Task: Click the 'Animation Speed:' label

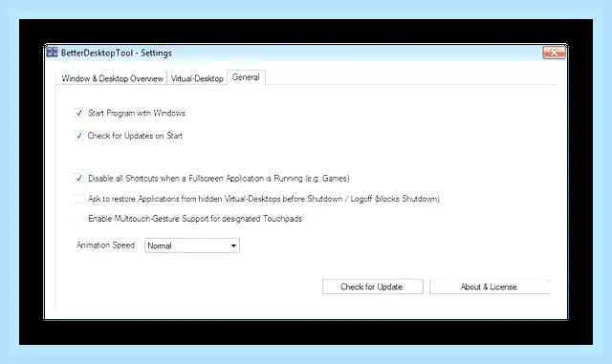Action: point(106,245)
